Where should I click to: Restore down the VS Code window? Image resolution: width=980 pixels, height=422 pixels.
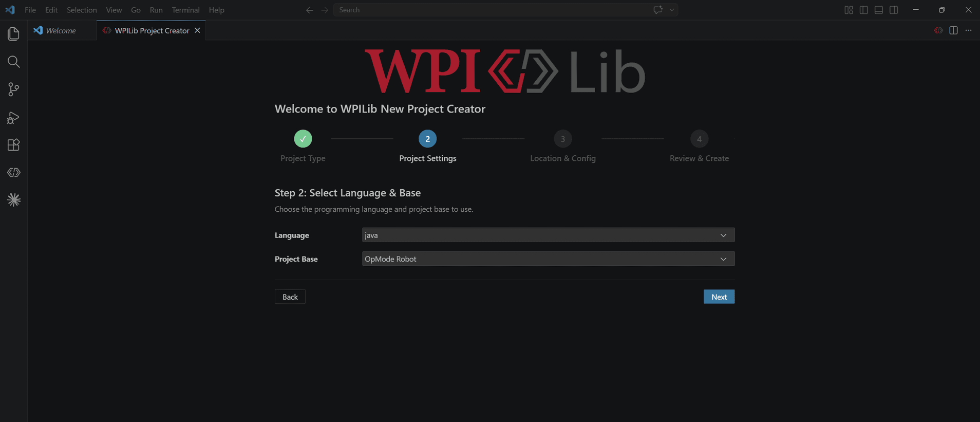coord(942,10)
